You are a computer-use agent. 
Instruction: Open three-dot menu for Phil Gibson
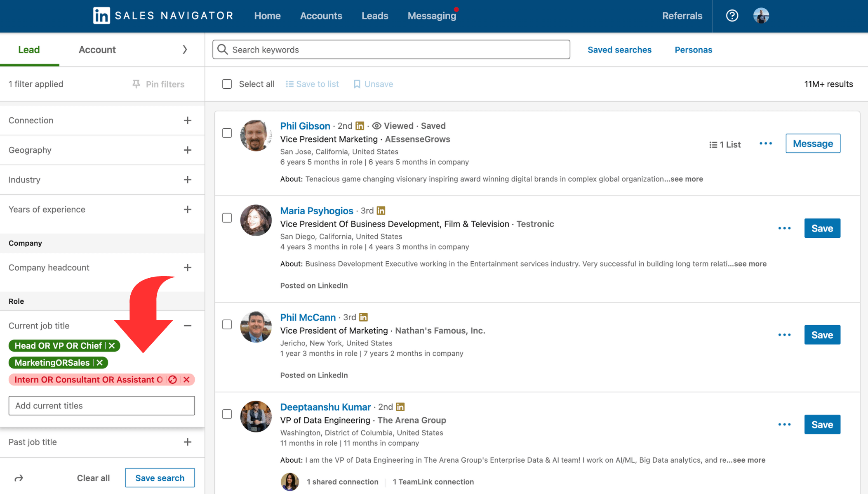(x=766, y=144)
